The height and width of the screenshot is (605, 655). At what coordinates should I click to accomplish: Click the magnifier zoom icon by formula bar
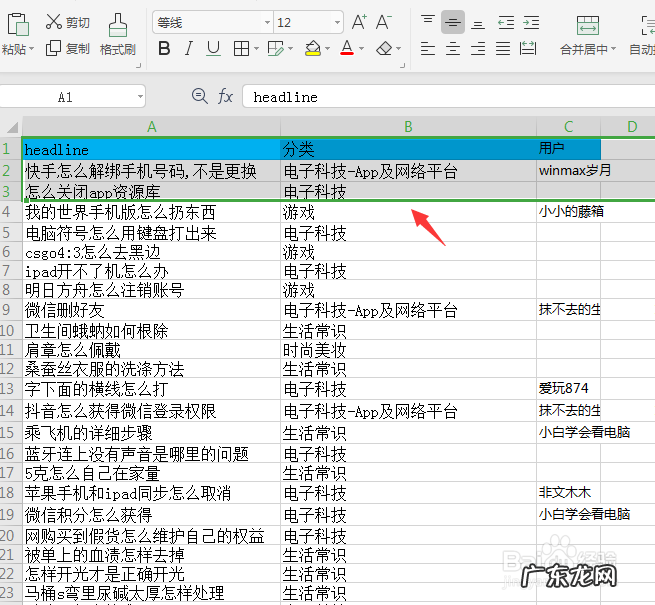click(199, 97)
